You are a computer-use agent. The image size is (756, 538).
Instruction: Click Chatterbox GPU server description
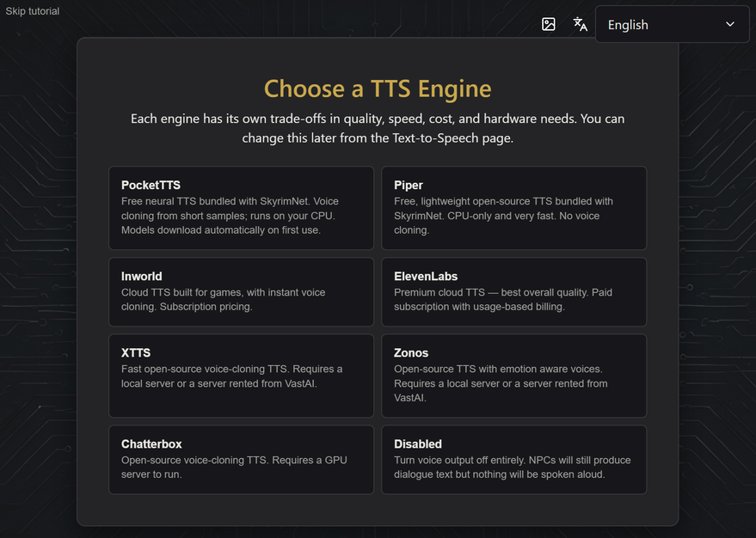[x=234, y=468]
